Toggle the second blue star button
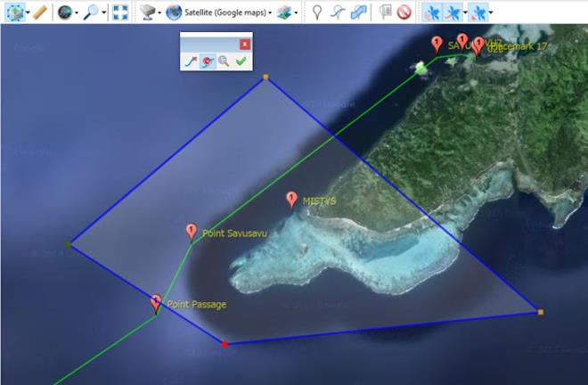588x385 pixels. [x=455, y=12]
